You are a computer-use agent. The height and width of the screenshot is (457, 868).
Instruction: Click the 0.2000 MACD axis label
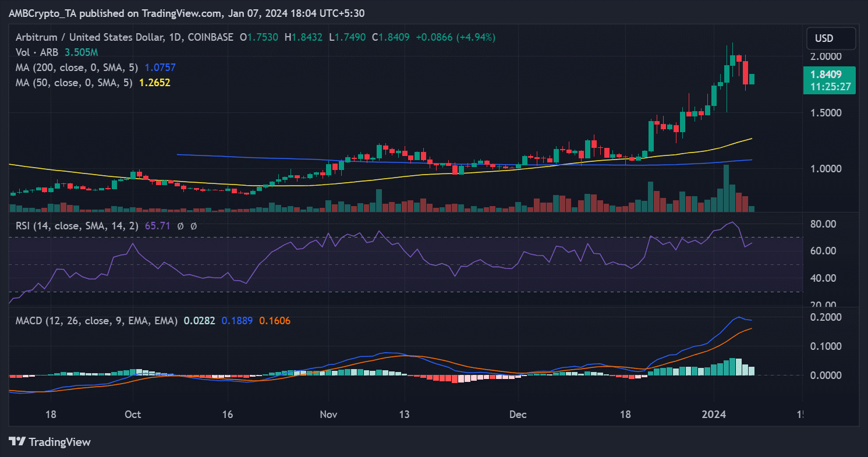click(825, 317)
